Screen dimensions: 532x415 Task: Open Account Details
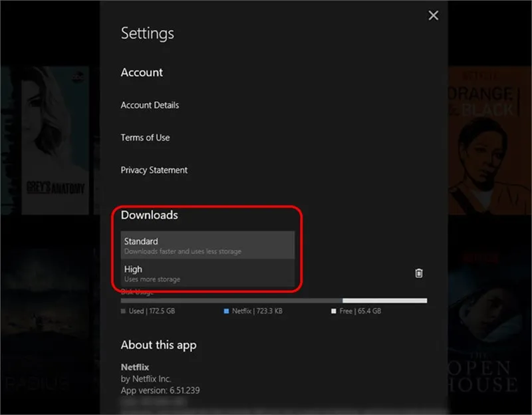pyautogui.click(x=149, y=104)
